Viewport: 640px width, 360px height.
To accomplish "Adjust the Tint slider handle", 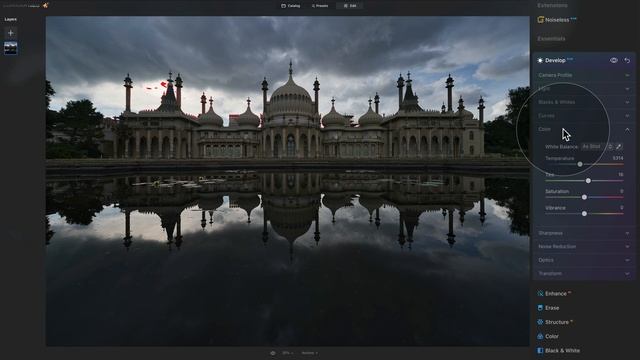I will click(588, 180).
